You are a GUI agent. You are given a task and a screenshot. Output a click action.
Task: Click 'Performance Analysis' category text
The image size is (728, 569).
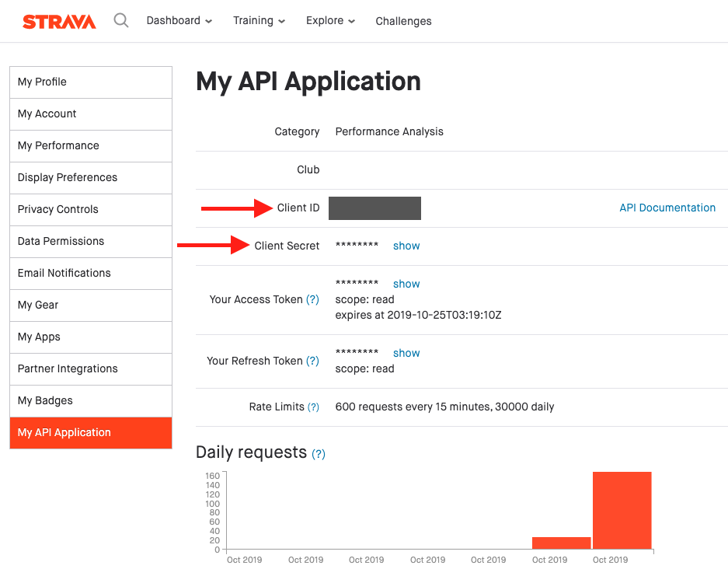click(x=389, y=132)
